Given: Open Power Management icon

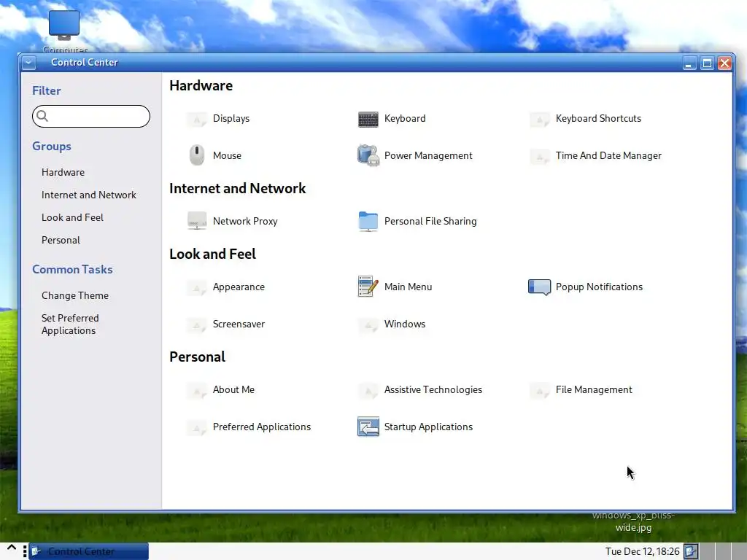Looking at the screenshot, I should (368, 155).
